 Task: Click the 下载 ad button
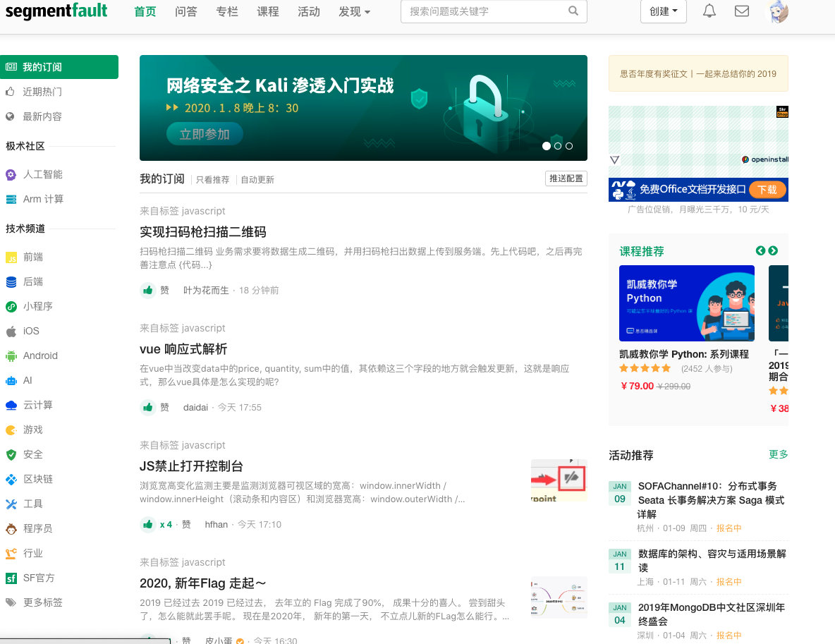[x=767, y=190]
